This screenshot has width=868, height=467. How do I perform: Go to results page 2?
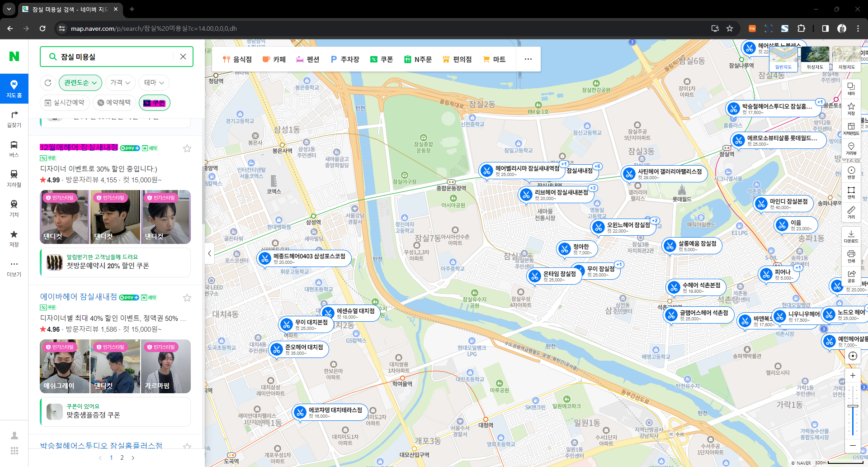click(122, 457)
